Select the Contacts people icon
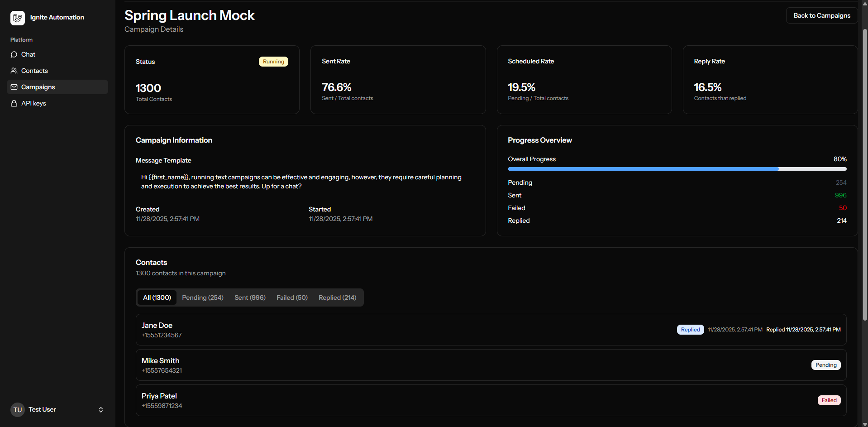Viewport: 868px width, 427px height. [x=14, y=71]
